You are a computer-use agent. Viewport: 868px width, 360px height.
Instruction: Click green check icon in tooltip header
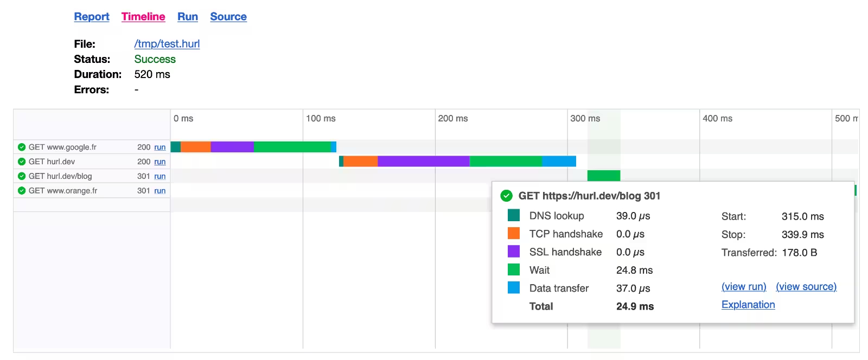click(506, 196)
